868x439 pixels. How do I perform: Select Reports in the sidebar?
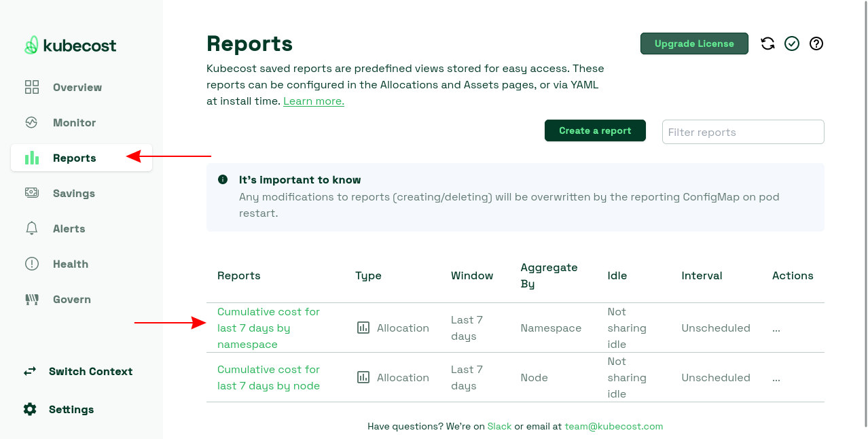click(x=74, y=158)
